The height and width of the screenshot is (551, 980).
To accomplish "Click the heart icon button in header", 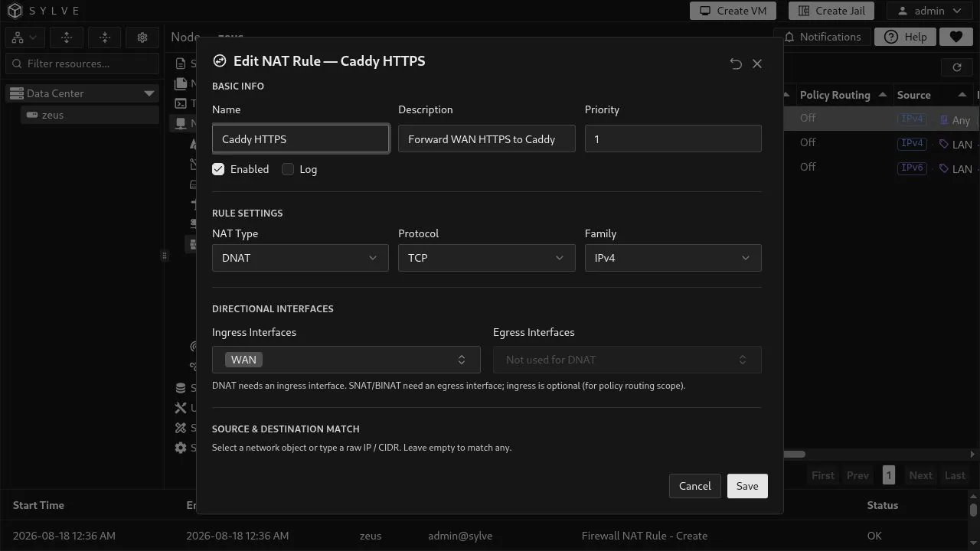I will (955, 37).
